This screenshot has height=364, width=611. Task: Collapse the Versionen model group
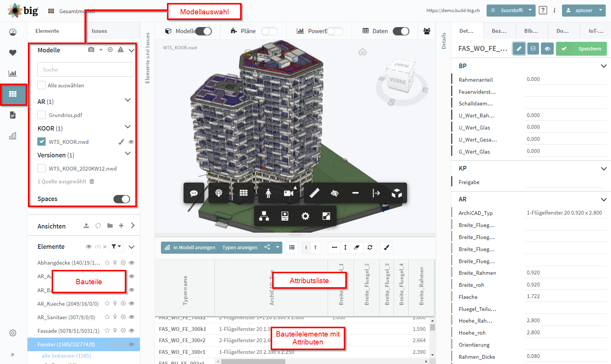[x=128, y=154]
